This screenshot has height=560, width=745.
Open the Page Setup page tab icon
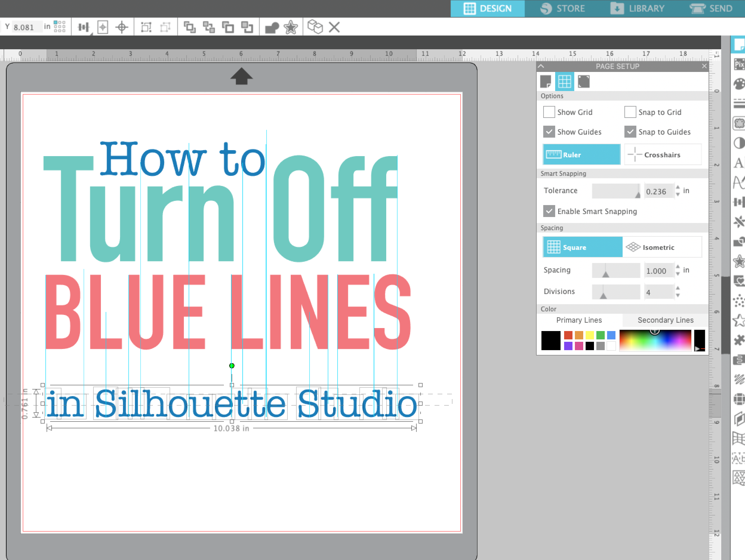pos(546,81)
